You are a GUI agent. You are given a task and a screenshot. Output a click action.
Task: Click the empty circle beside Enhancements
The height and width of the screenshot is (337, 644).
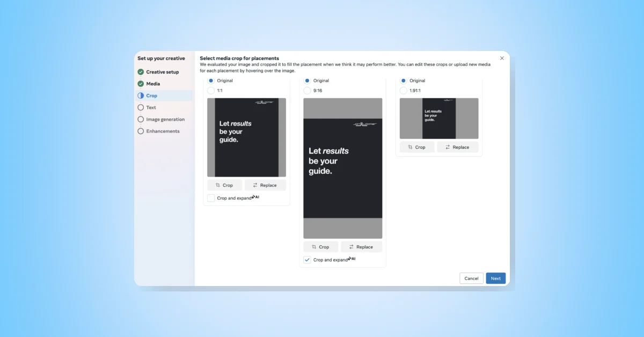(141, 131)
